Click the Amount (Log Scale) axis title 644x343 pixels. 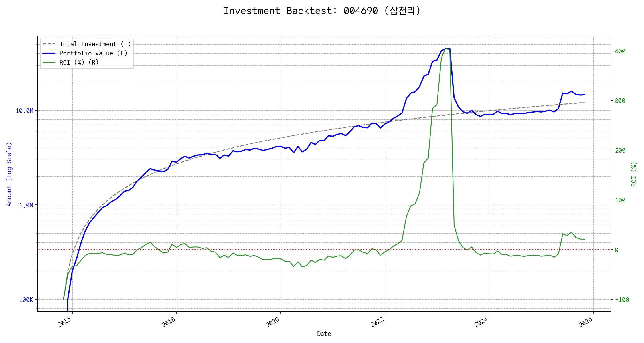9,174
